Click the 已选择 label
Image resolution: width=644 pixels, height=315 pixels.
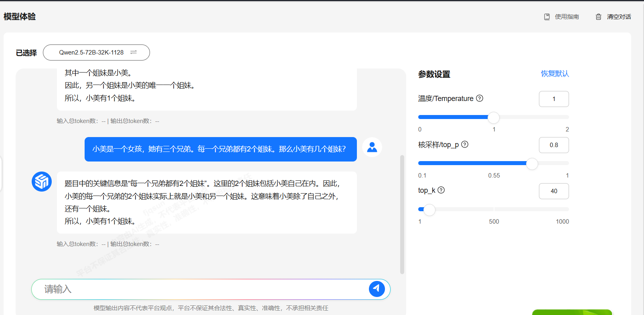pyautogui.click(x=26, y=53)
